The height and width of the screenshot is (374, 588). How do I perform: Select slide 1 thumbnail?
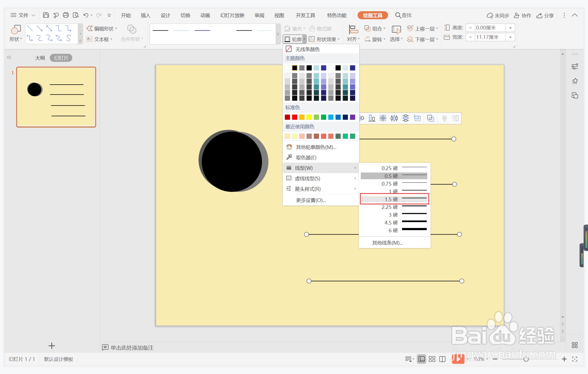(56, 97)
